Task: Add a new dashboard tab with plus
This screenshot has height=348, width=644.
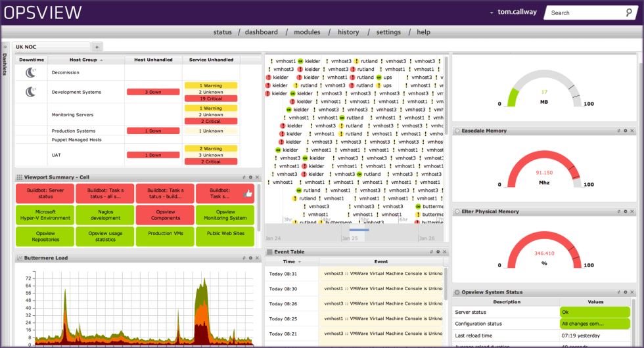Action: (97, 47)
